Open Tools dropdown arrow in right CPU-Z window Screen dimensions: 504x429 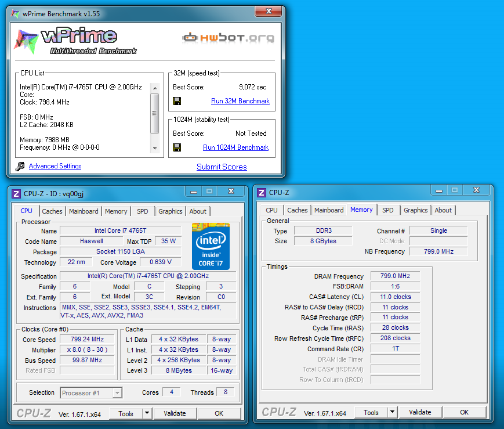[392, 412]
